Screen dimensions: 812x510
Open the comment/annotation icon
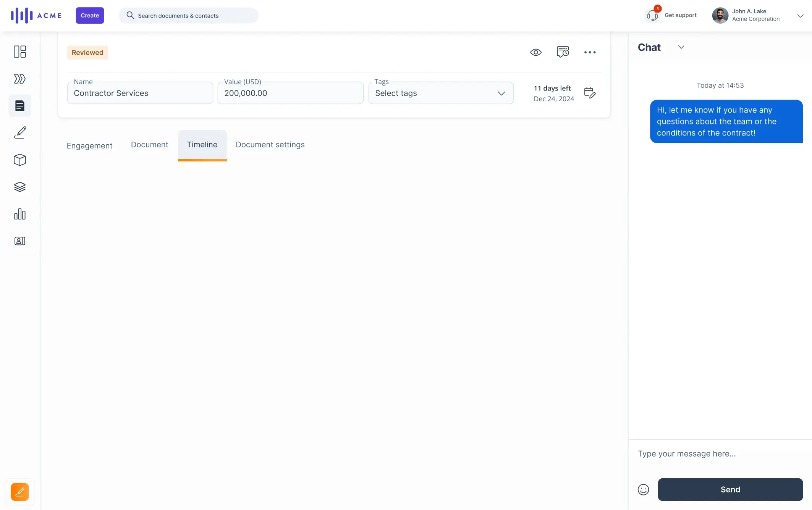pos(562,52)
